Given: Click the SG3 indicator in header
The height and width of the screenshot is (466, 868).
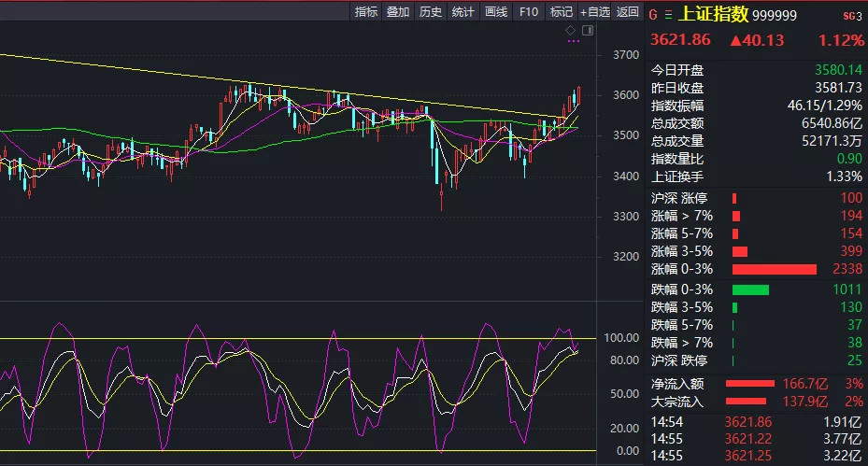Looking at the screenshot, I should [852, 16].
